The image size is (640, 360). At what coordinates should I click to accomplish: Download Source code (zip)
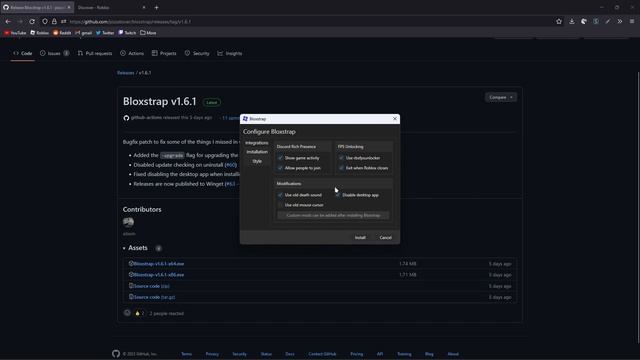coord(151,286)
